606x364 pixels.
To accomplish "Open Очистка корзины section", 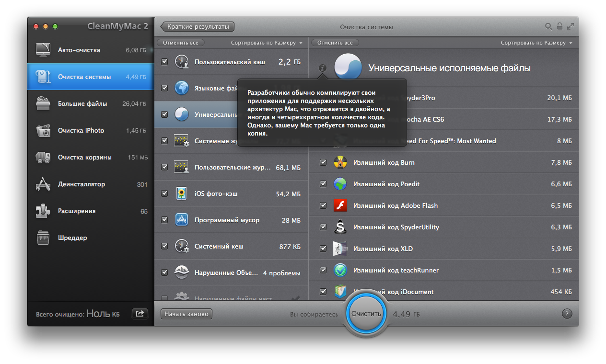I will coord(91,157).
